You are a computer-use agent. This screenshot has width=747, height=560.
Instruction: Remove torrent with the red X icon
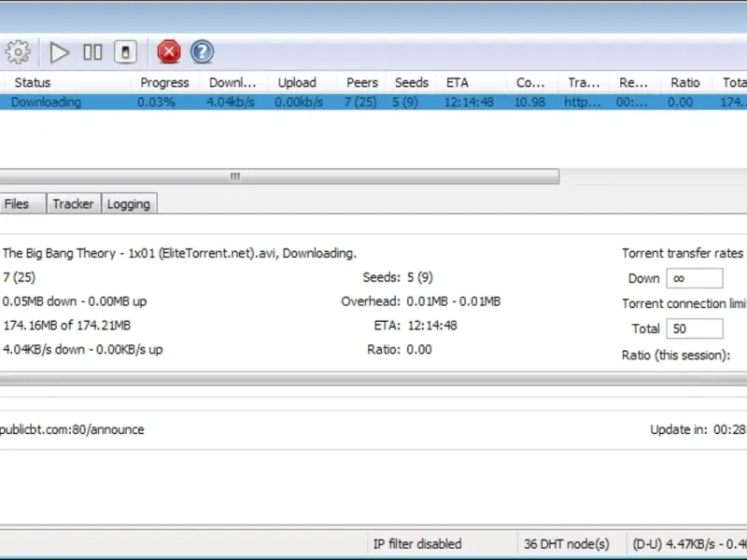tap(169, 52)
